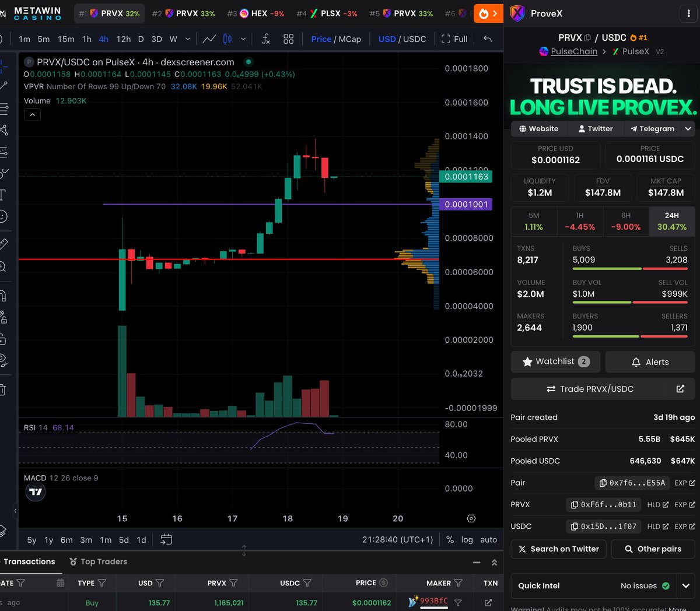
Task: Click the TradingView logo on chart
Action: (36, 492)
